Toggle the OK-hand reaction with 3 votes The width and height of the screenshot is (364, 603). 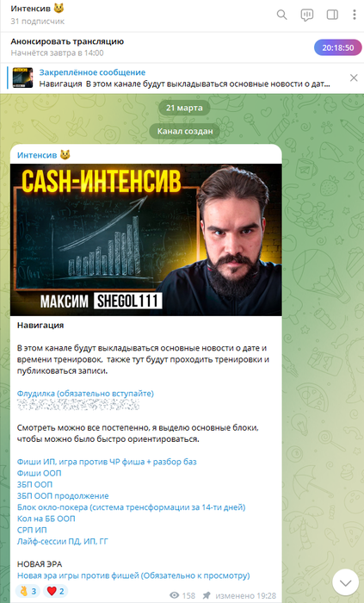coord(28,591)
